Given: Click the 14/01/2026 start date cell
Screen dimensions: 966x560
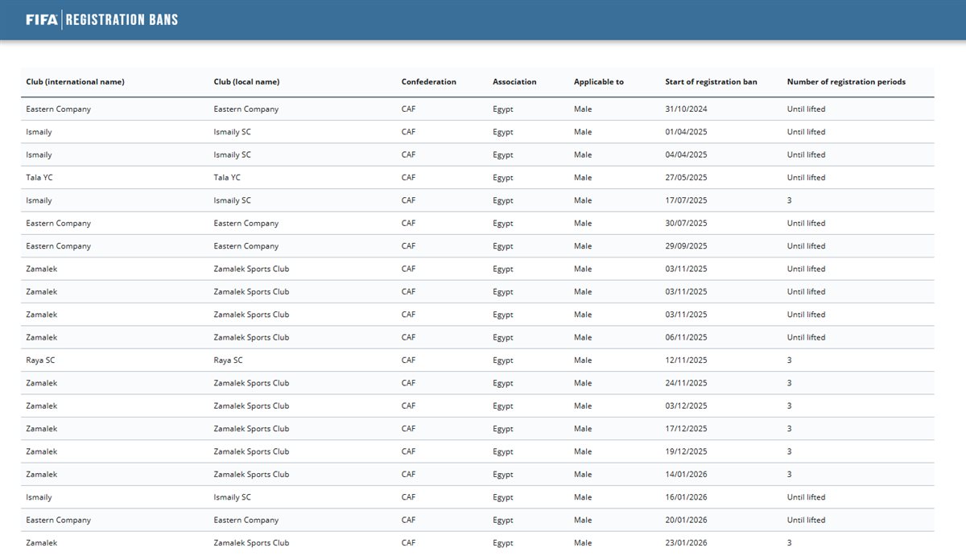Looking at the screenshot, I should tap(686, 475).
